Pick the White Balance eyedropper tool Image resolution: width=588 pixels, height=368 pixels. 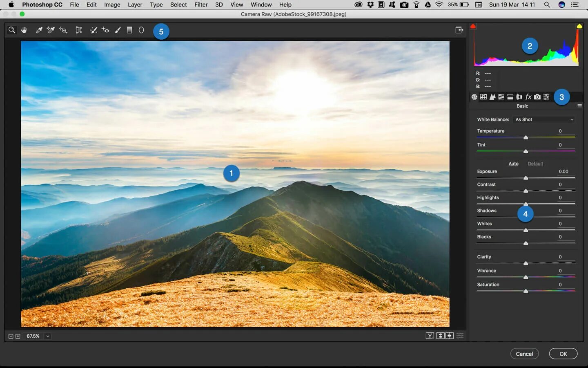tap(39, 30)
